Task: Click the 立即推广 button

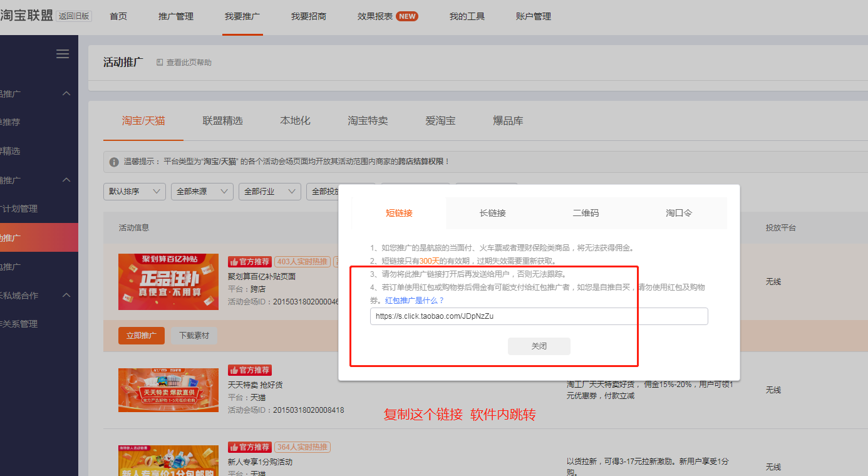Action: point(142,336)
